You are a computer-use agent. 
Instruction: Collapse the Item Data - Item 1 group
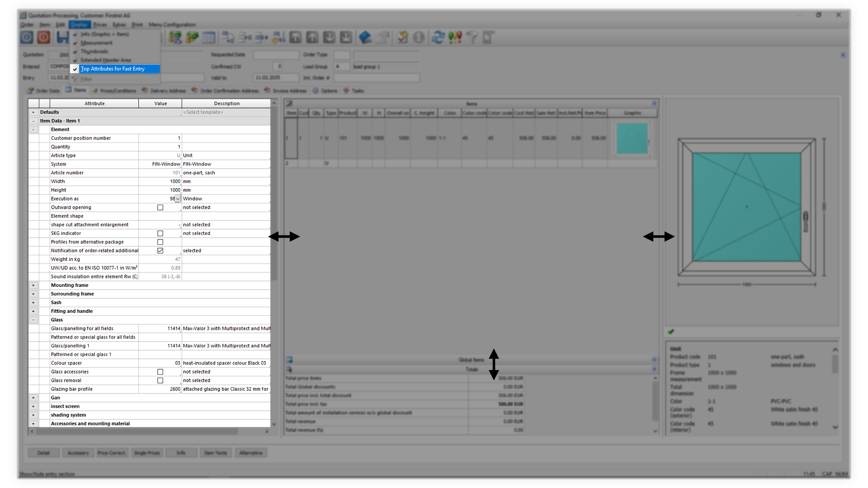click(33, 121)
